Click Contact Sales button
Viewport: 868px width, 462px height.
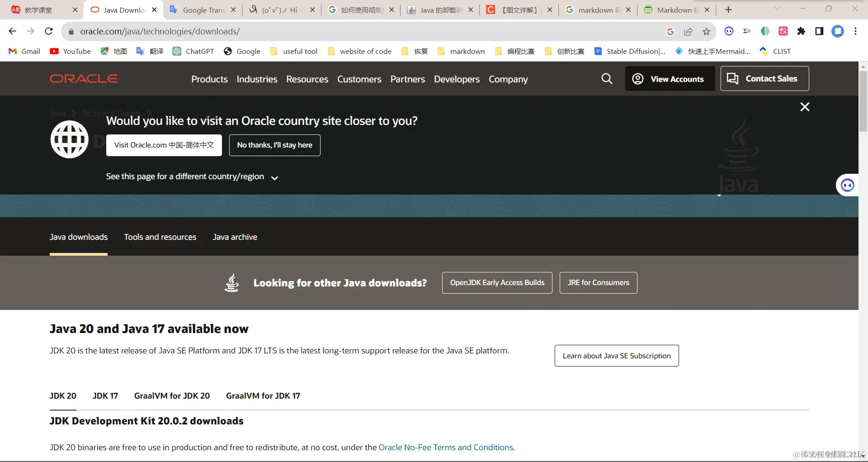point(764,79)
